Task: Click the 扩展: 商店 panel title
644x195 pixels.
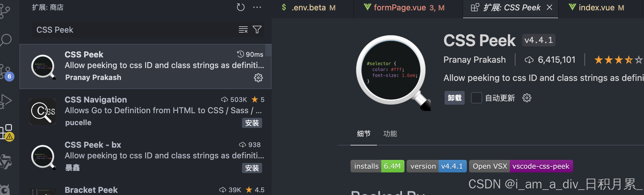Action: click(48, 7)
